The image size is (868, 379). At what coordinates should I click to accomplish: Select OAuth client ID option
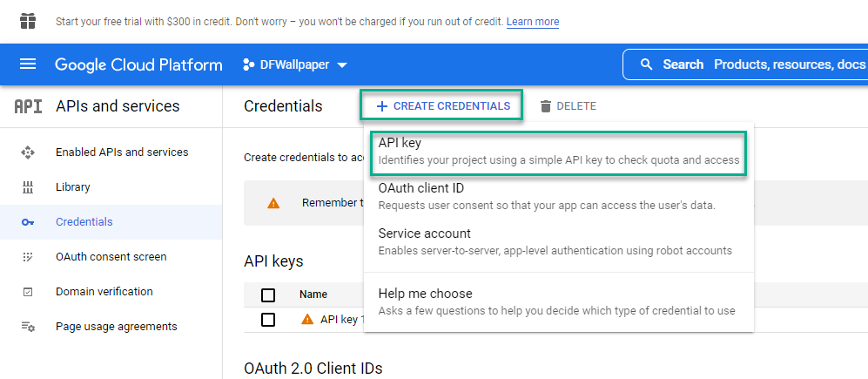(x=559, y=197)
